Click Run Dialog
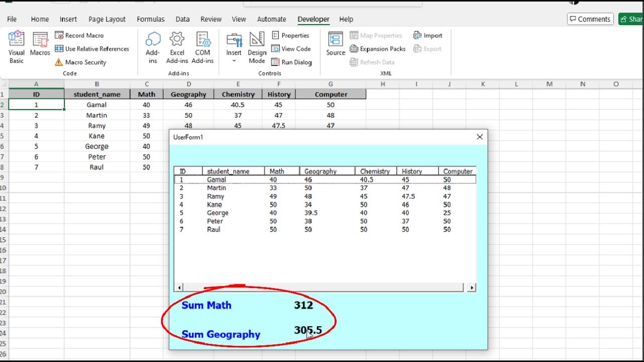Image resolution: width=644 pixels, height=362 pixels. 291,62
